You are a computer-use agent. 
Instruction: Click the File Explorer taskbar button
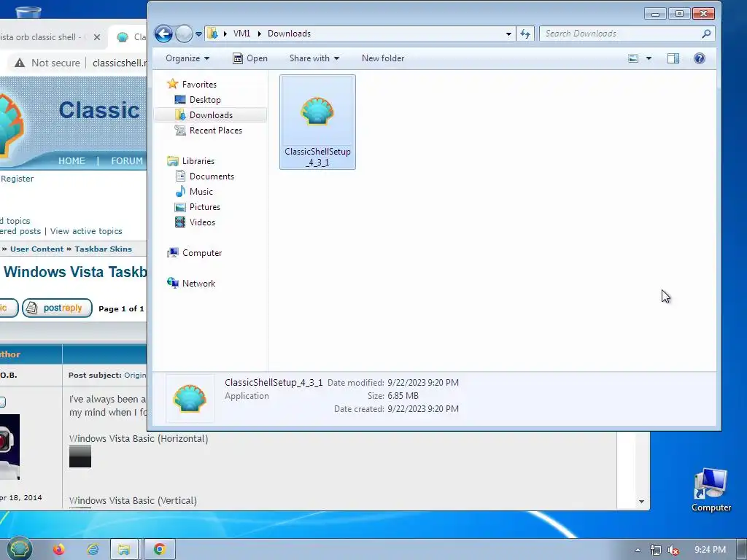(124, 550)
